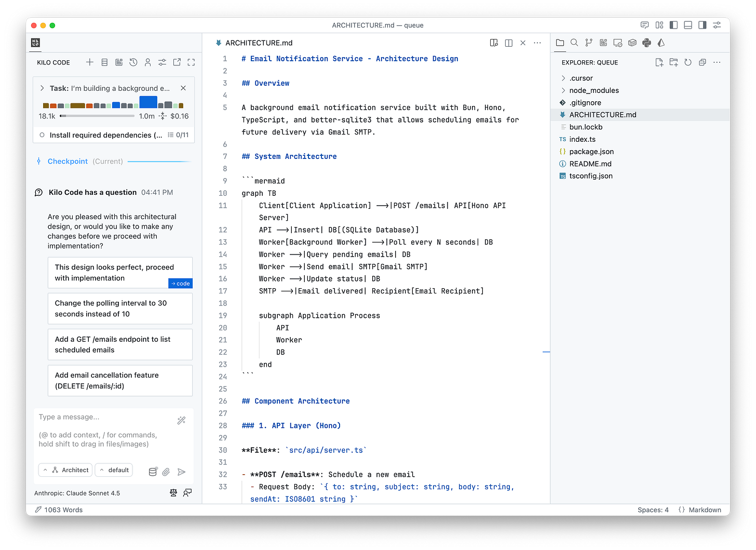Choose 'Add a GET /emails endpoint' suggestion
The width and height of the screenshot is (756, 550).
(x=120, y=344)
